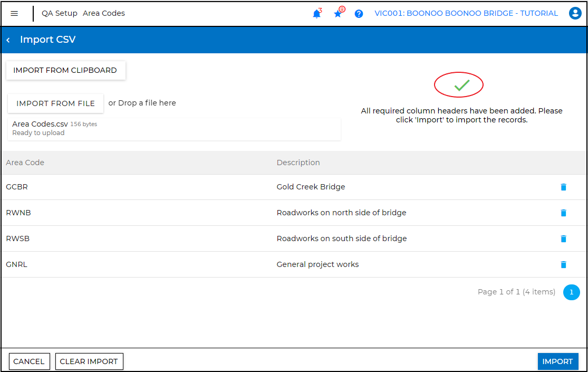Click the Area Code column header

(25, 163)
